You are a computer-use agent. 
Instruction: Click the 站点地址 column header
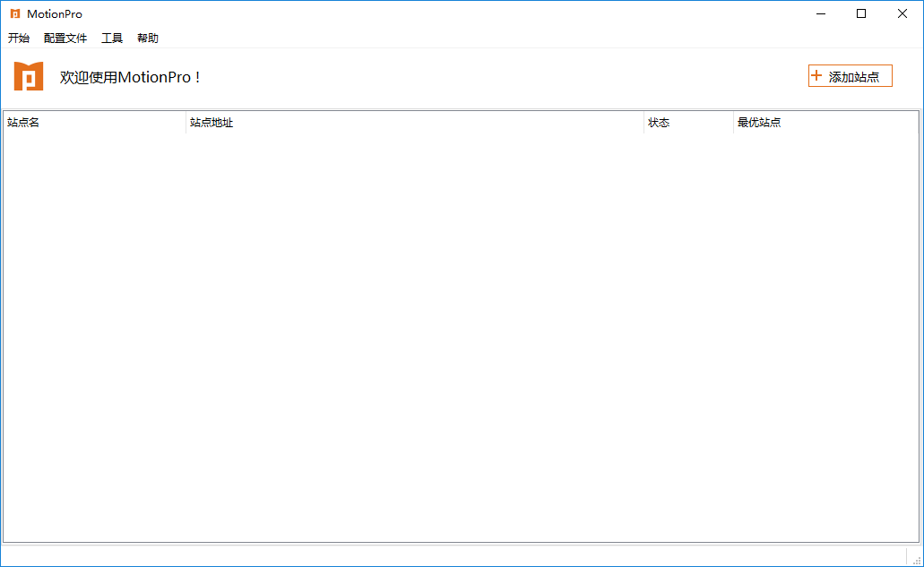click(415, 123)
